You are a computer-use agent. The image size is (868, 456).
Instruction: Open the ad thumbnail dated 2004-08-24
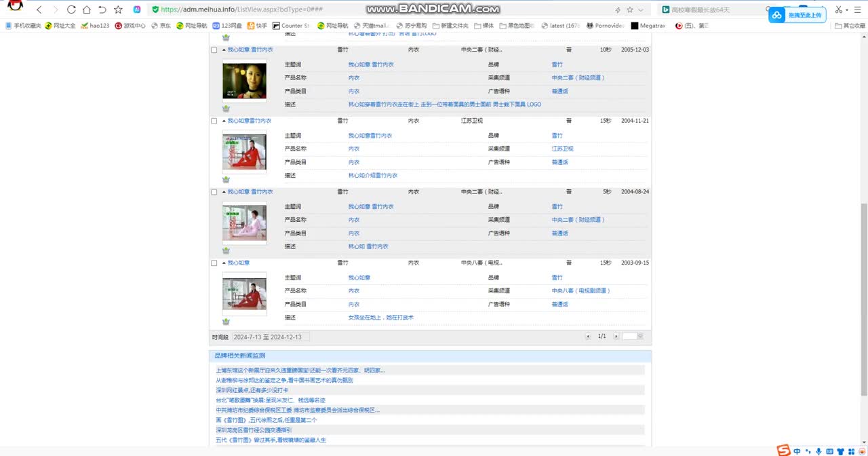coord(244,223)
